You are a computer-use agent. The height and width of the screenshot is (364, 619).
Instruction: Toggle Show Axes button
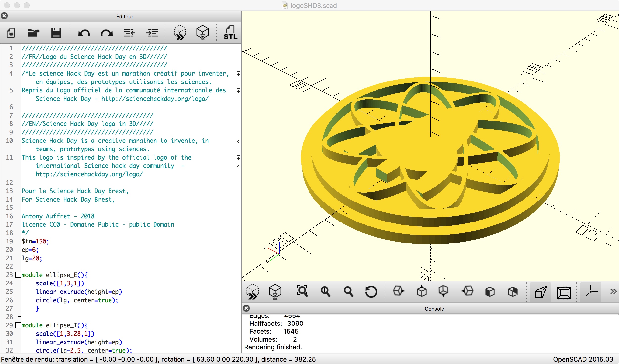point(591,292)
